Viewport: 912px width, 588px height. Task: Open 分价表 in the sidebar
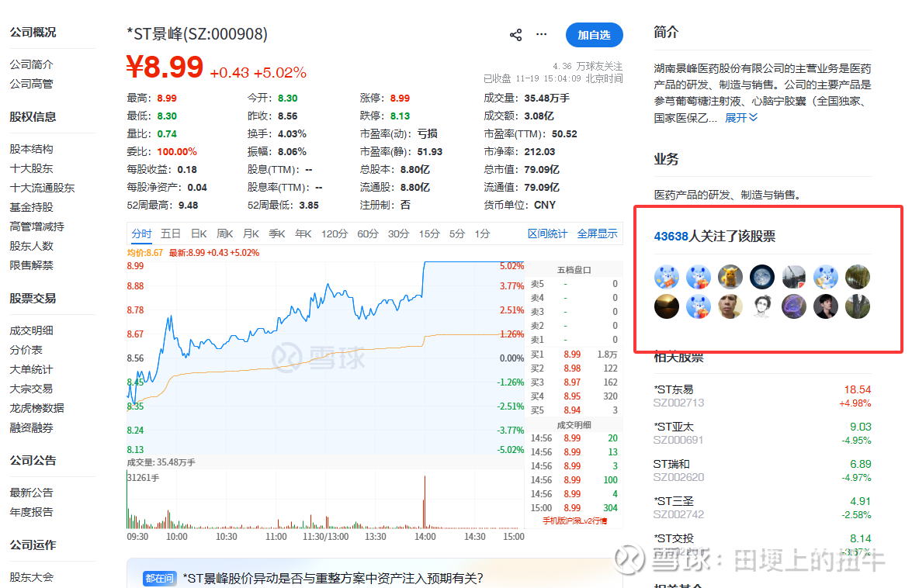pos(26,350)
